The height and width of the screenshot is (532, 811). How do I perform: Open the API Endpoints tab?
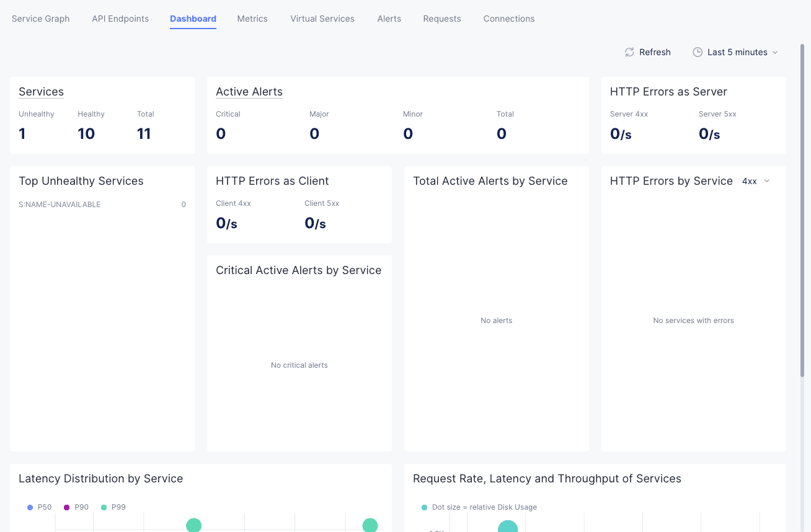click(120, 19)
